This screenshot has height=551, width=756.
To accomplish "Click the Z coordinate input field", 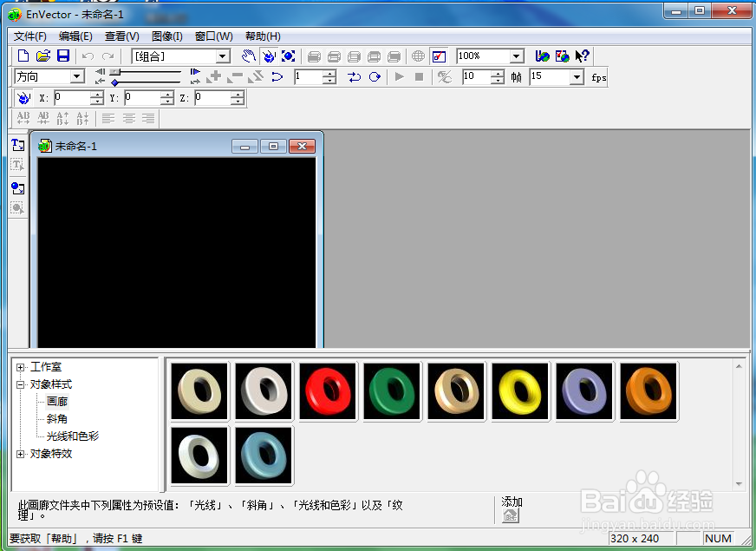I will click(212, 98).
